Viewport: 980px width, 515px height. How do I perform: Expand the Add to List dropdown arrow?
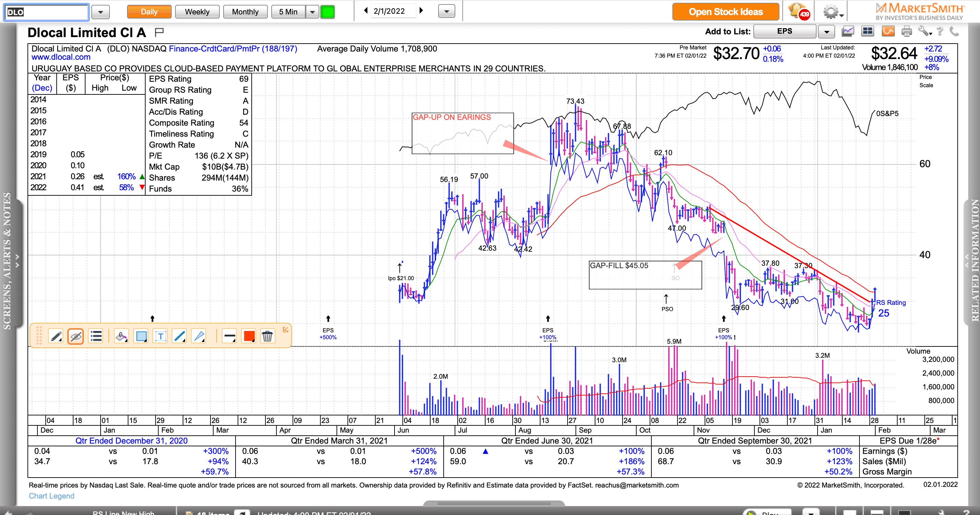(x=826, y=32)
